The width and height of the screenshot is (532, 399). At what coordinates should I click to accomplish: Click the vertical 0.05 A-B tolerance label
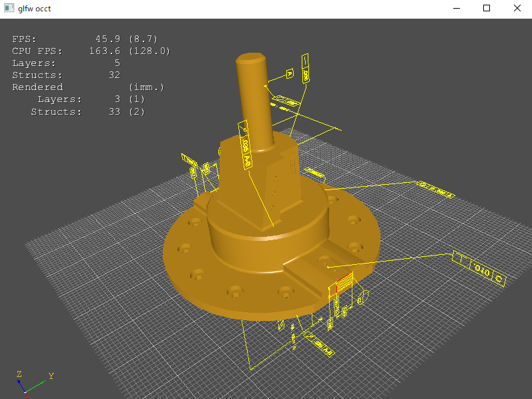pyautogui.click(x=245, y=144)
